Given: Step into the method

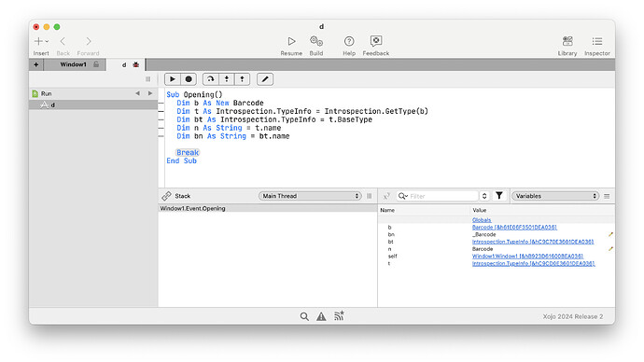Looking at the screenshot, I should point(226,79).
